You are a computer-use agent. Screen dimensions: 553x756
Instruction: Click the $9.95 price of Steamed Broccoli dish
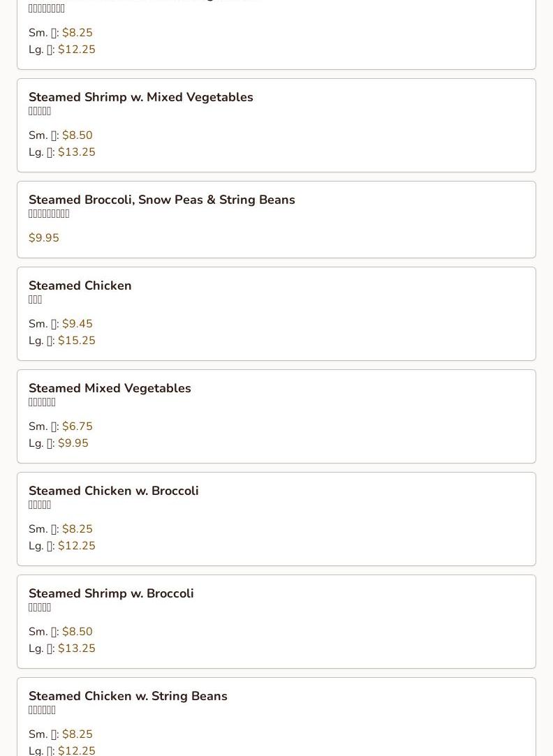point(44,238)
